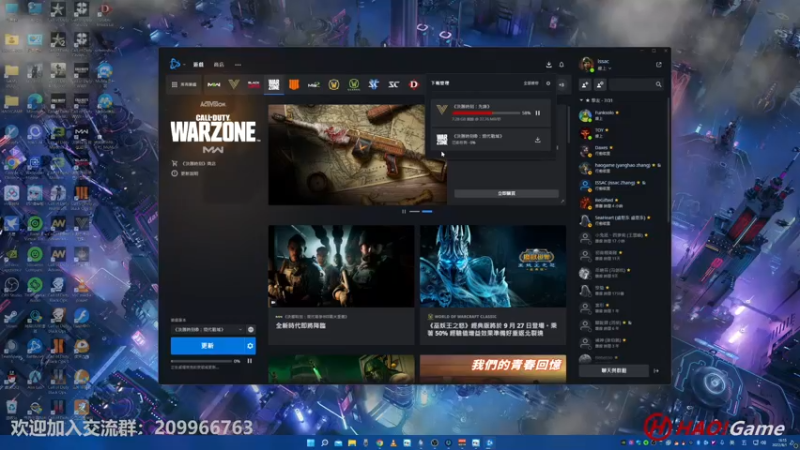
Task: Open game options gear beside Update button
Action: click(249, 346)
